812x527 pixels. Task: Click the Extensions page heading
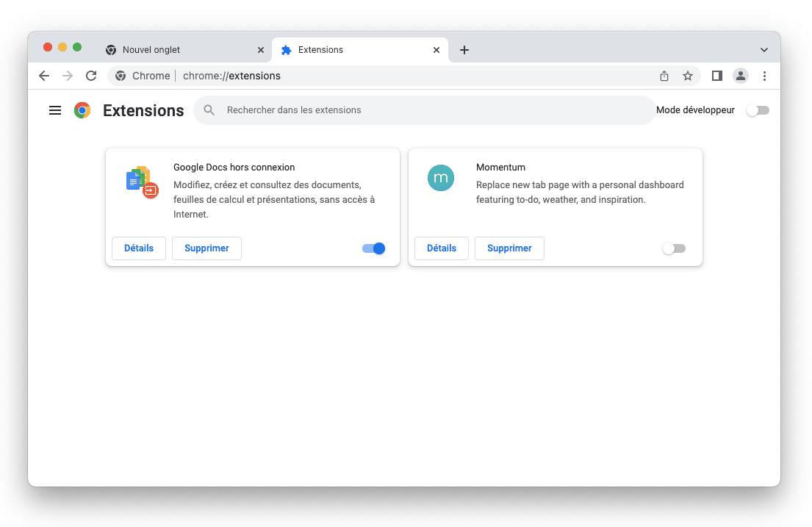[x=143, y=110]
